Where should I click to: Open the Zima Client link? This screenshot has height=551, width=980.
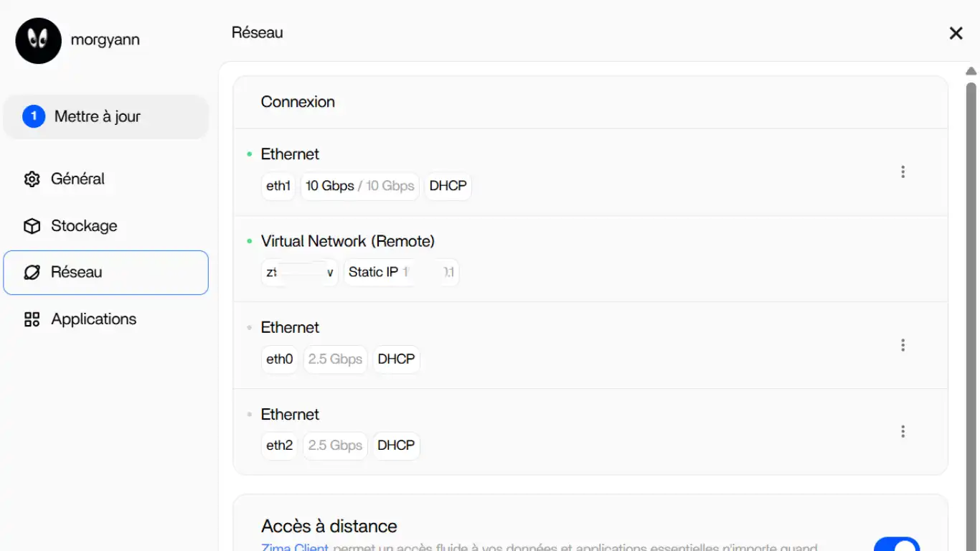(x=295, y=547)
